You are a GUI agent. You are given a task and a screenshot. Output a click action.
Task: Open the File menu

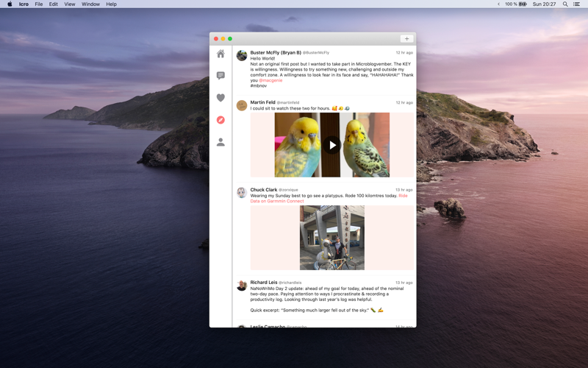[x=39, y=4]
